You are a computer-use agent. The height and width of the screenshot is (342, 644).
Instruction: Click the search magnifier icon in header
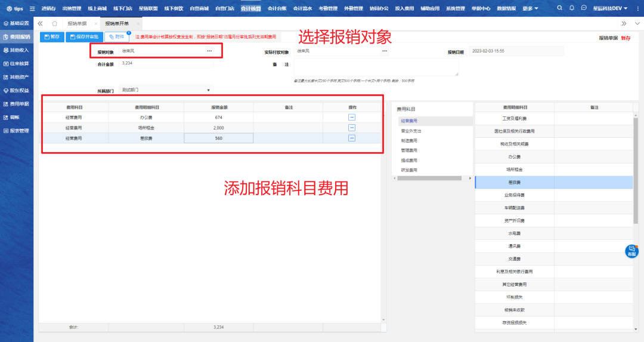559,8
